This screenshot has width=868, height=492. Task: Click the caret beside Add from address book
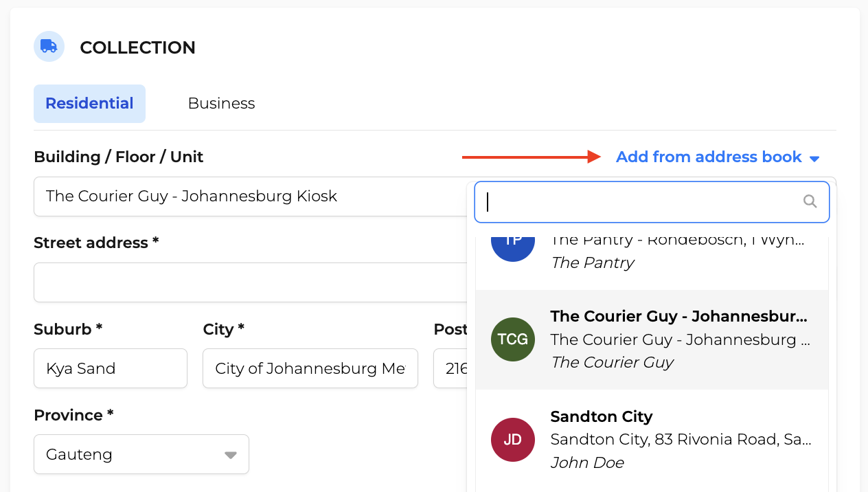pos(814,159)
